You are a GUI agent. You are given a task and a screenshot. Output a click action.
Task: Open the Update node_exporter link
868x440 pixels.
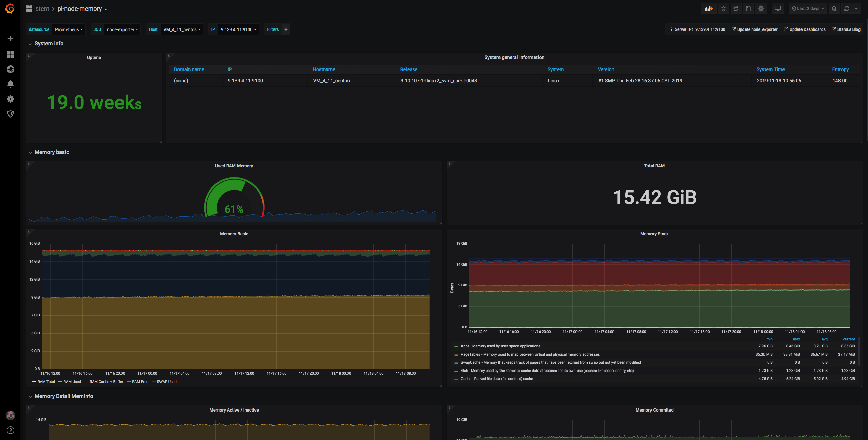tap(757, 29)
